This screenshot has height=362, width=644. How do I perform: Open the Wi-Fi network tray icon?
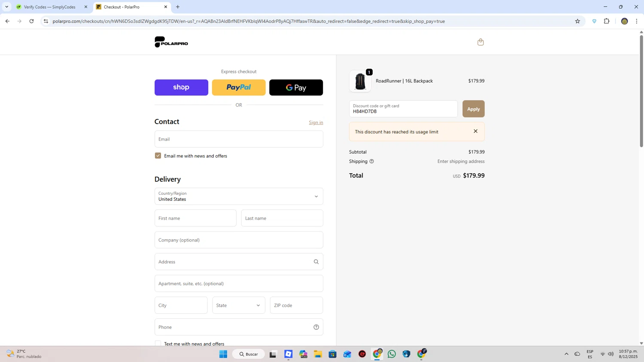point(602,354)
